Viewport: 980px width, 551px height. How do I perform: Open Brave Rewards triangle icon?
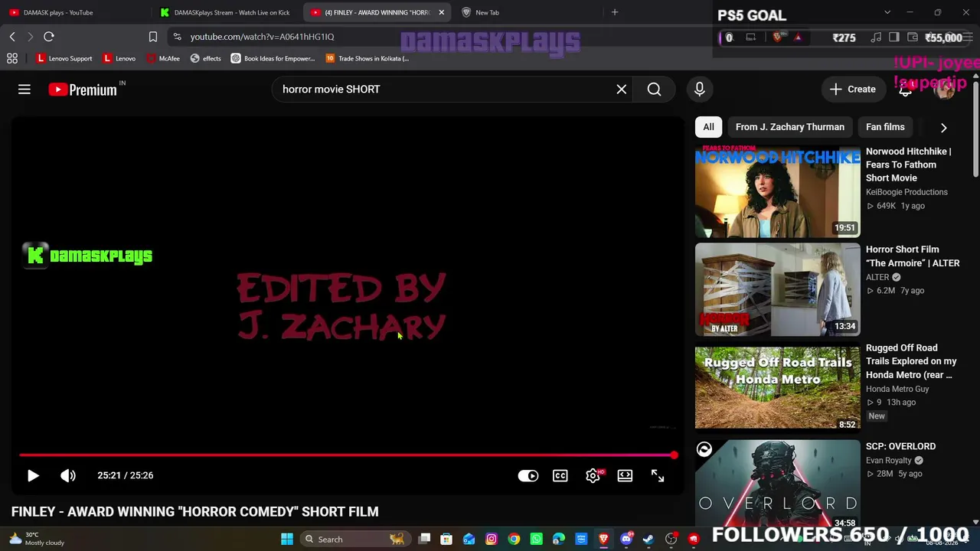(x=798, y=37)
